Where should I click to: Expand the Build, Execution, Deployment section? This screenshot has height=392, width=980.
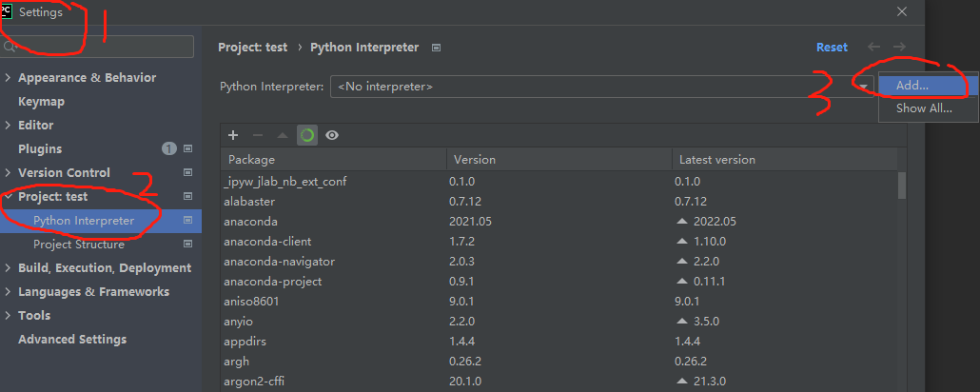[x=9, y=268]
